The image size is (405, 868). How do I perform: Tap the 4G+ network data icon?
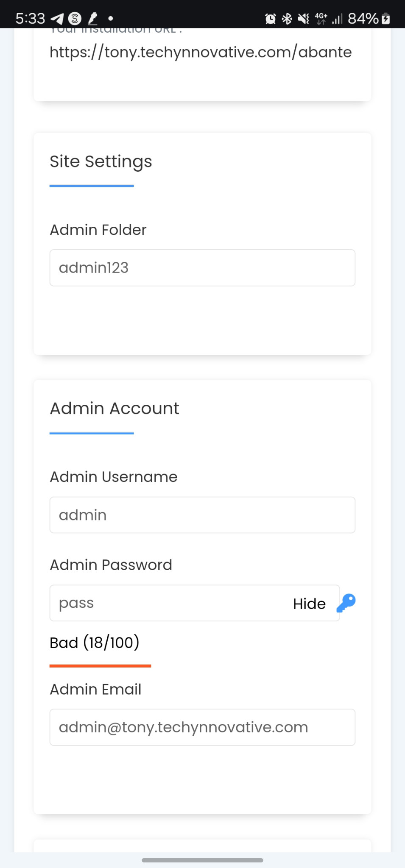coord(321,19)
